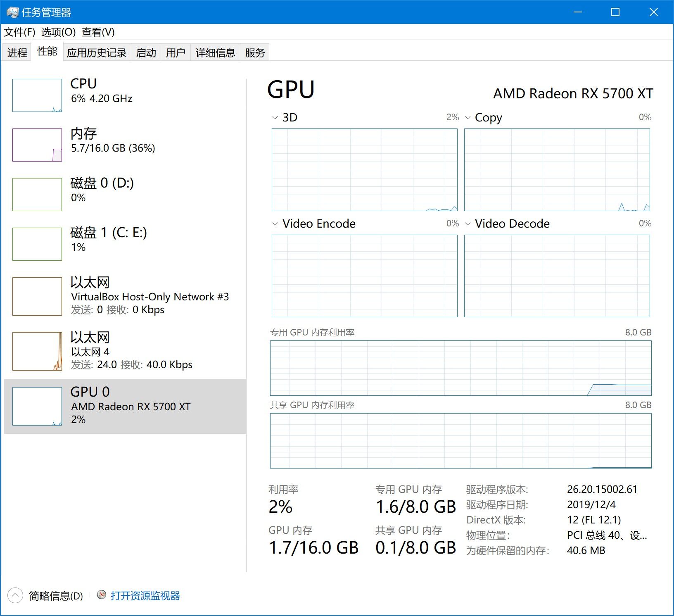
Task: Select the VirtualBox Host-Only Network graph thumbnail
Action: pyautogui.click(x=37, y=296)
